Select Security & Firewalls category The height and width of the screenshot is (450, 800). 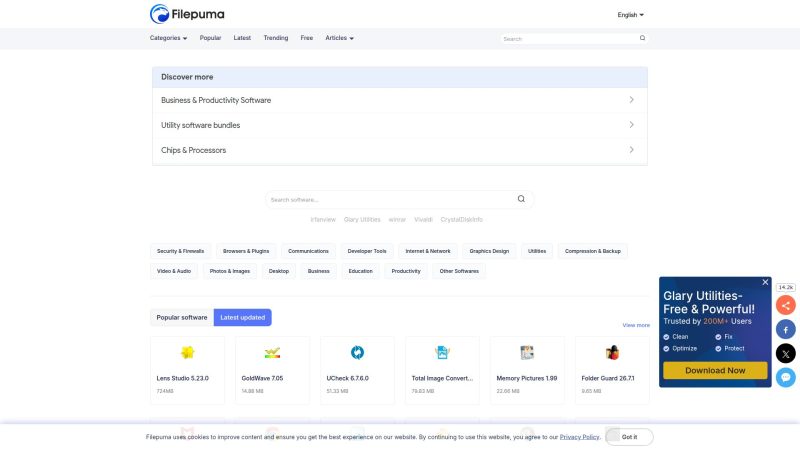(180, 251)
